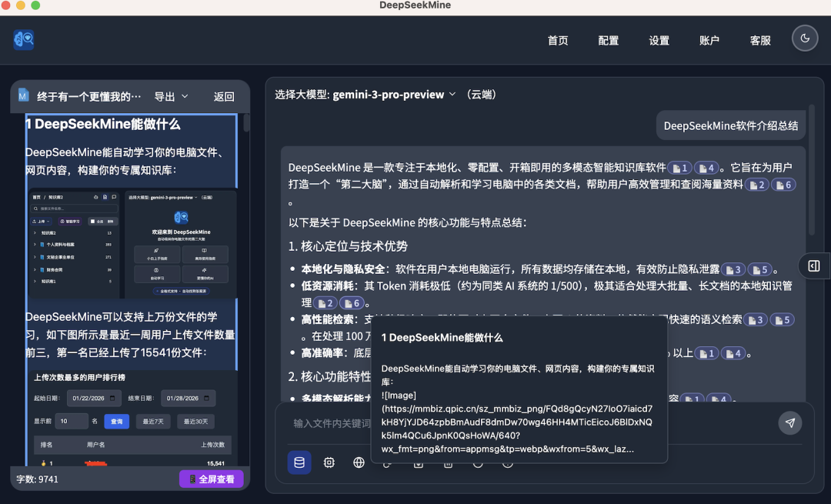
Task: Open the 导出 export dropdown
Action: point(168,95)
